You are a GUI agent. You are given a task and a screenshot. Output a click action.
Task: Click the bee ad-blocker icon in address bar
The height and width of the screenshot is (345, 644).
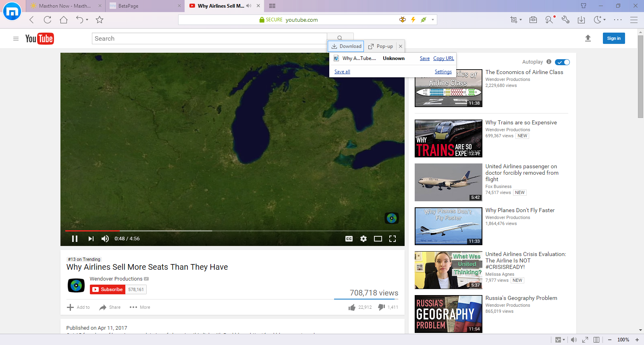pyautogui.click(x=403, y=20)
